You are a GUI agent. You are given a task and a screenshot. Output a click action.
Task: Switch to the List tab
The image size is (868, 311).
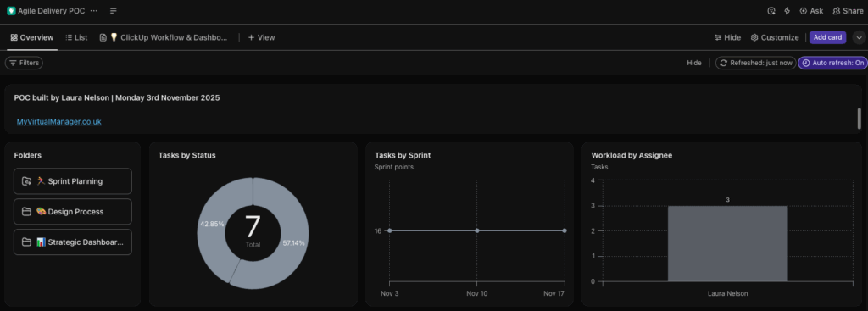76,37
